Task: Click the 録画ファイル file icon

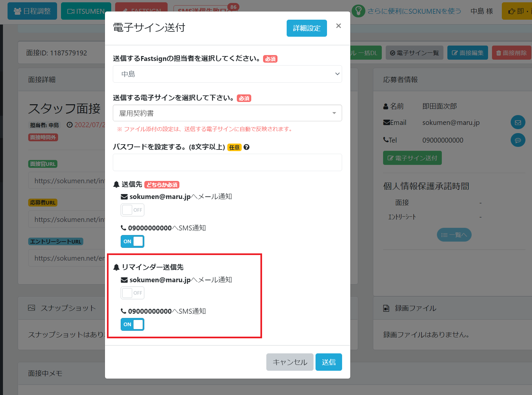Action: click(386, 308)
